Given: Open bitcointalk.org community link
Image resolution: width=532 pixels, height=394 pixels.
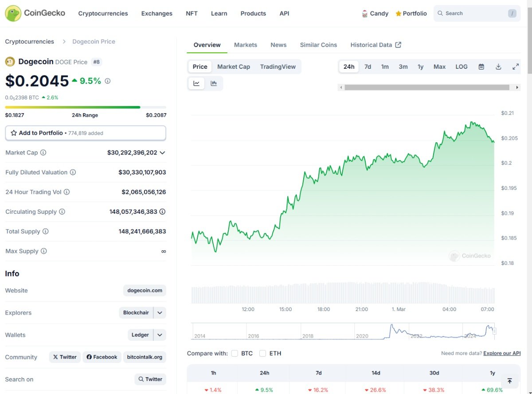Looking at the screenshot, I should click(x=145, y=357).
